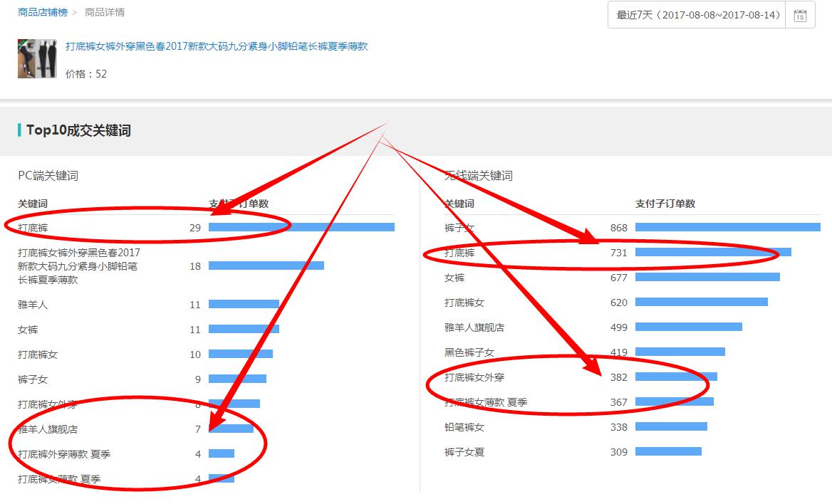832x504 pixels.
Task: Click the wireless bar for 裤子女 (868)
Action: pos(727,227)
